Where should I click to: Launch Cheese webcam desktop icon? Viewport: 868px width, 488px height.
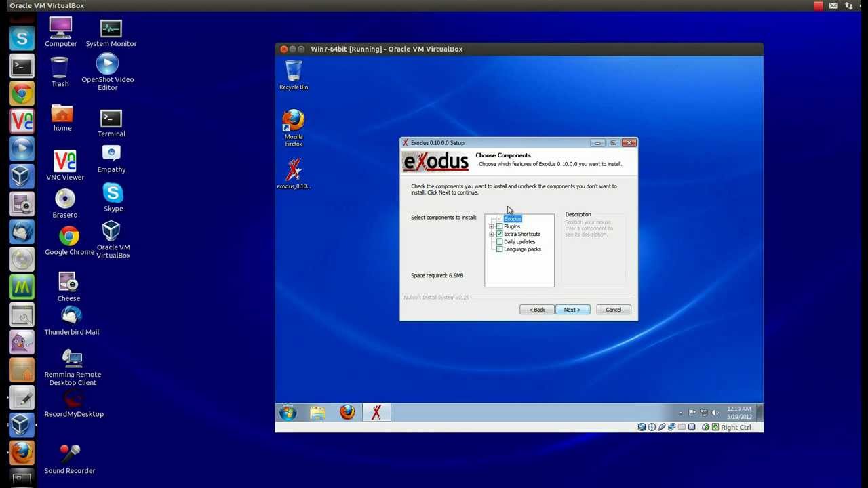68,286
